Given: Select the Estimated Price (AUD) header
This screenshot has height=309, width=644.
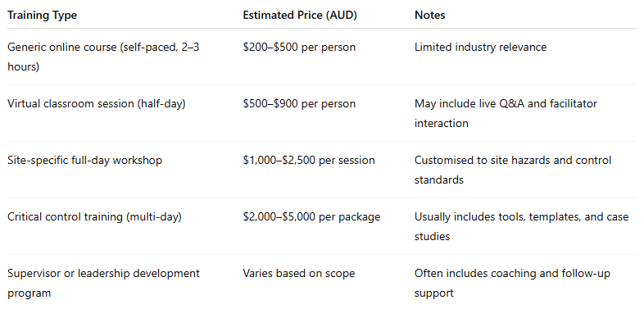Looking at the screenshot, I should coord(300,16).
